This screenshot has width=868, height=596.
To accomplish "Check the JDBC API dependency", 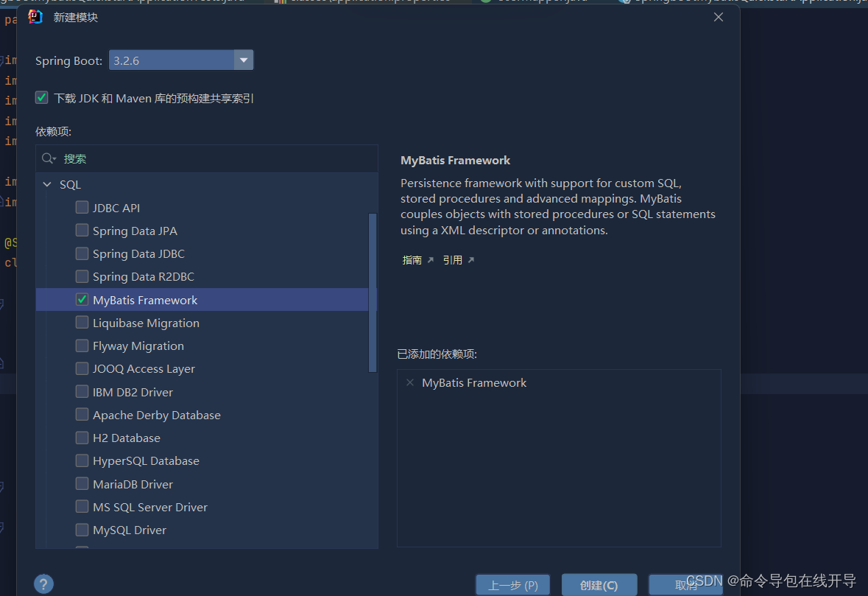I will point(82,207).
